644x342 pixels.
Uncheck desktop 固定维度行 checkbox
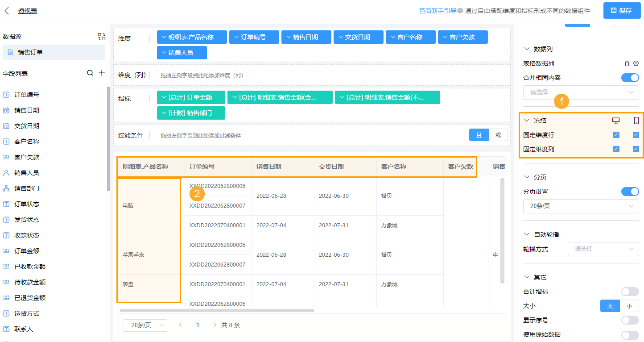tap(616, 135)
